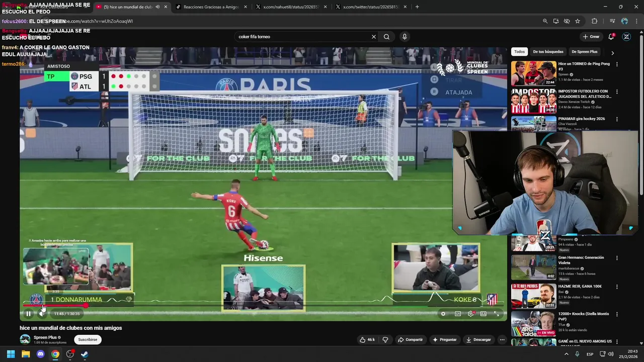
Task: Click the YouTube search magnifier button
Action: click(386, 37)
